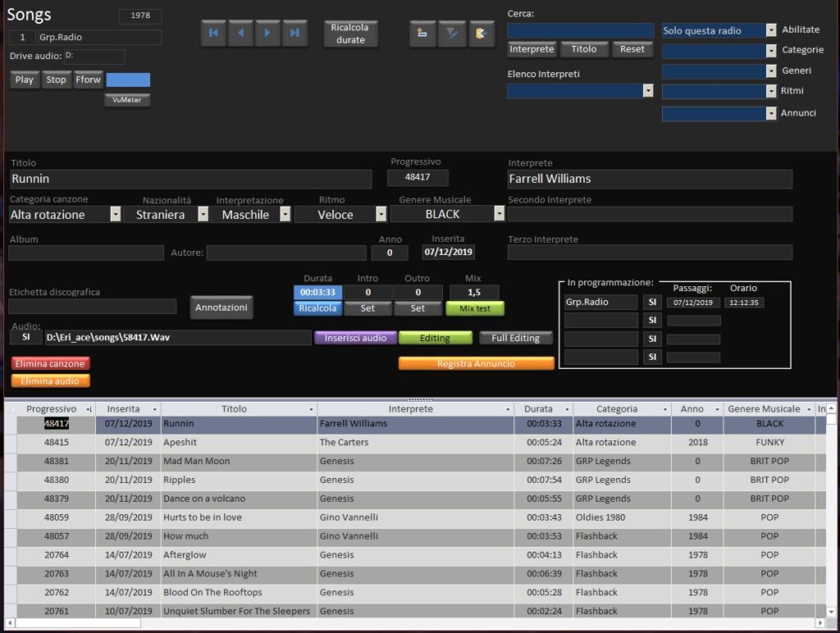Open Inserita column filter arrow

point(154,409)
